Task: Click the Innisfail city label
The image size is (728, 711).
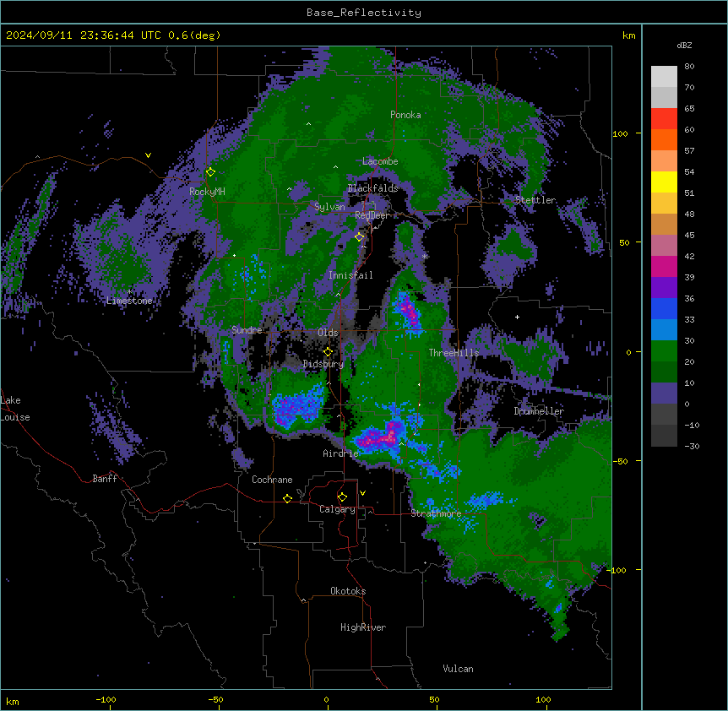Action: pyautogui.click(x=350, y=275)
